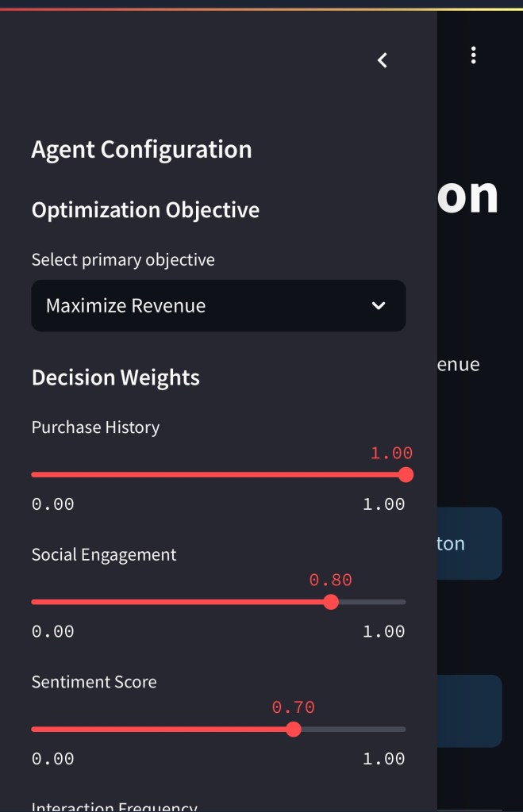
Task: Click the Social Engagement label
Action: [104, 555]
